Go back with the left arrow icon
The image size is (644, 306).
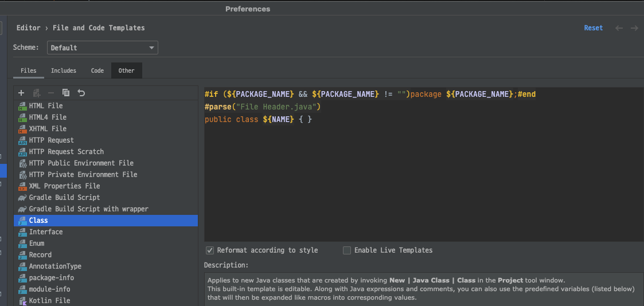pos(619,28)
